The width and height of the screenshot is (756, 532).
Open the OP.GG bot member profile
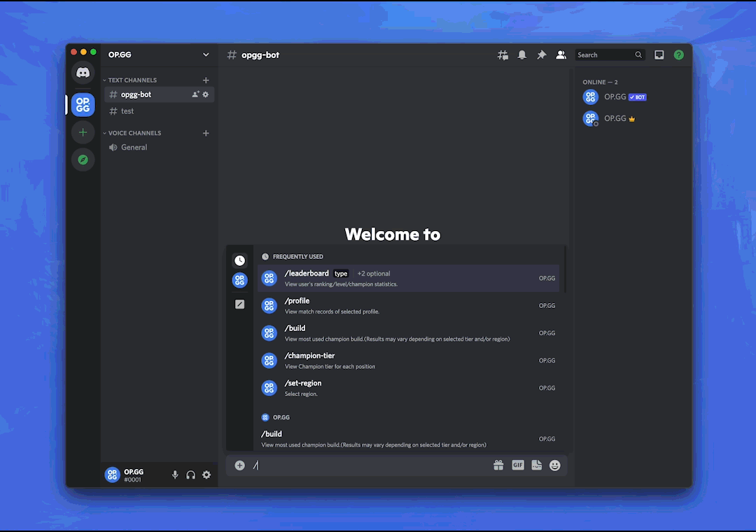(x=631, y=97)
